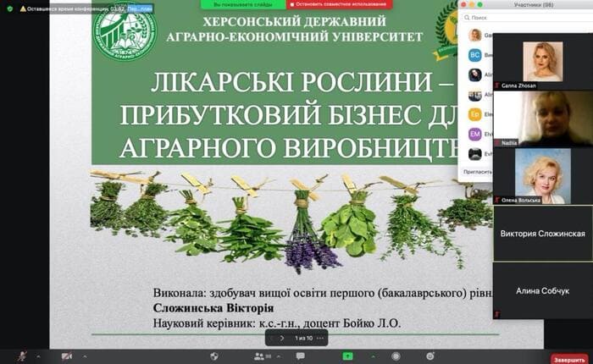Click the blue upgrade link after conference timer

point(140,8)
